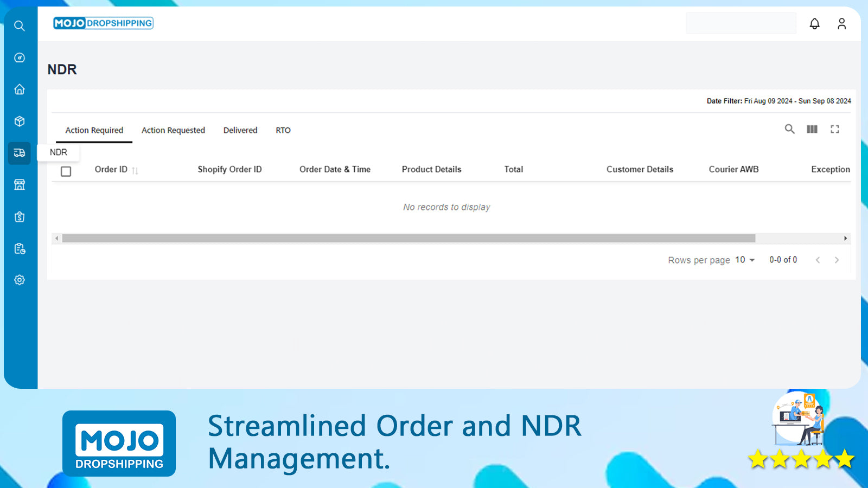
Task: Switch to the Action Required tab
Action: tap(94, 130)
